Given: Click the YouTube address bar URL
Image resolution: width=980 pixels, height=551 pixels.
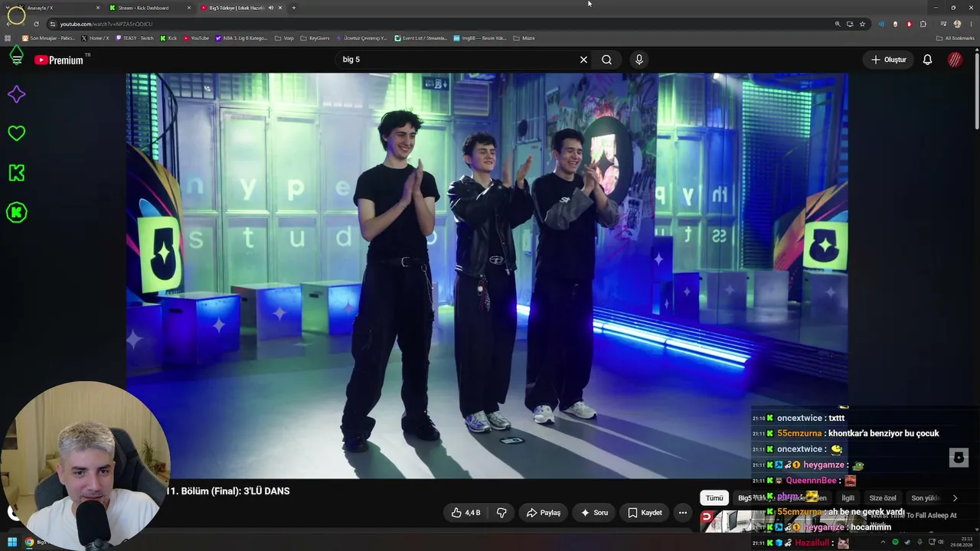Looking at the screenshot, I should pos(106,24).
